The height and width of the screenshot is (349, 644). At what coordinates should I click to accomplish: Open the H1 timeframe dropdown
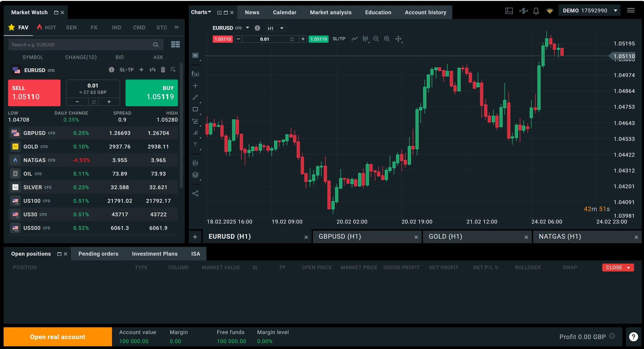pos(275,28)
